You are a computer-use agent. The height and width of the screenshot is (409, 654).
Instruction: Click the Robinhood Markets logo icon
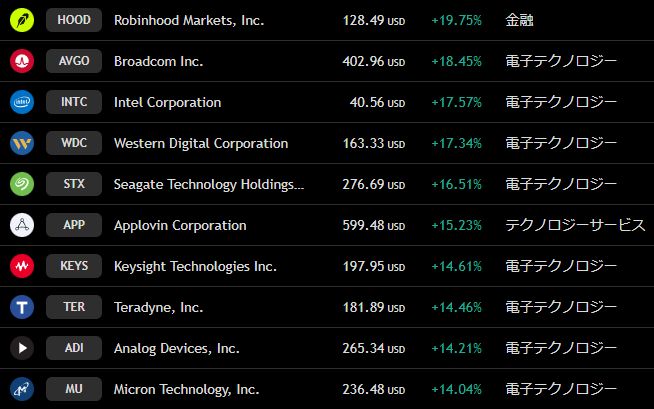(22, 20)
